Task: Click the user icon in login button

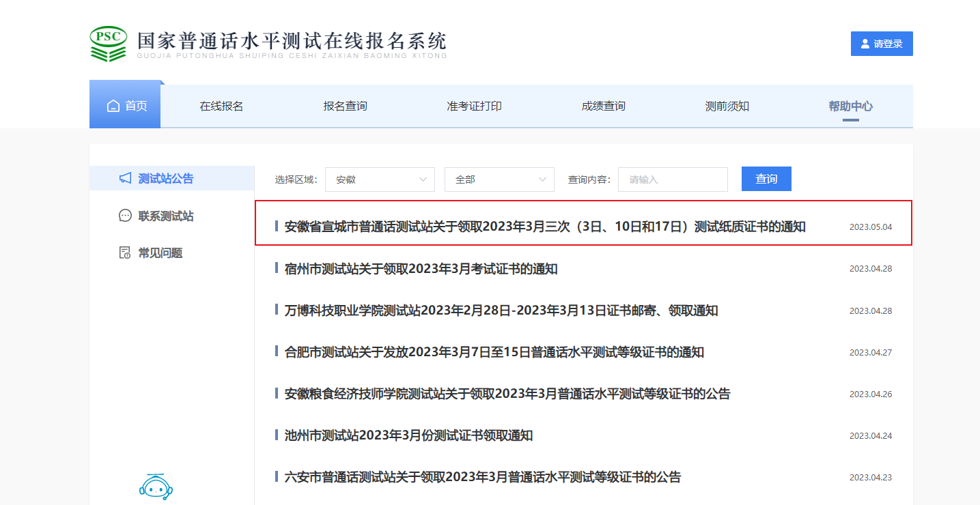Action: point(865,44)
